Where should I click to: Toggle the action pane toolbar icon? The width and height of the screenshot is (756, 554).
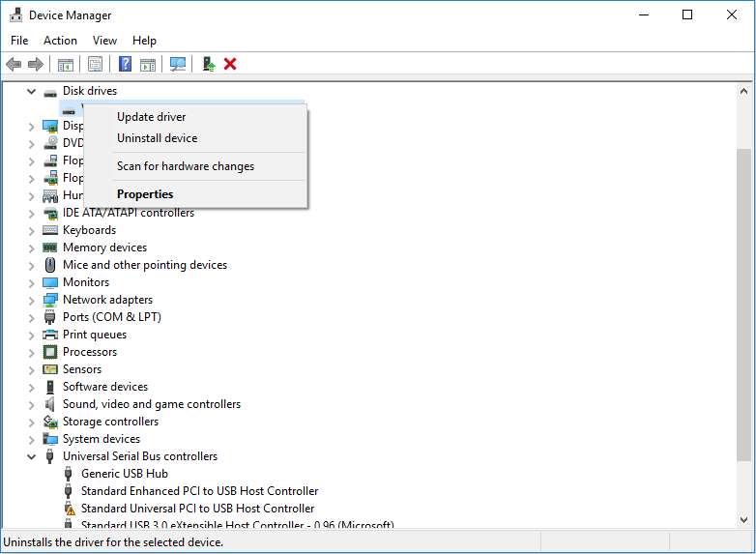tap(148, 64)
